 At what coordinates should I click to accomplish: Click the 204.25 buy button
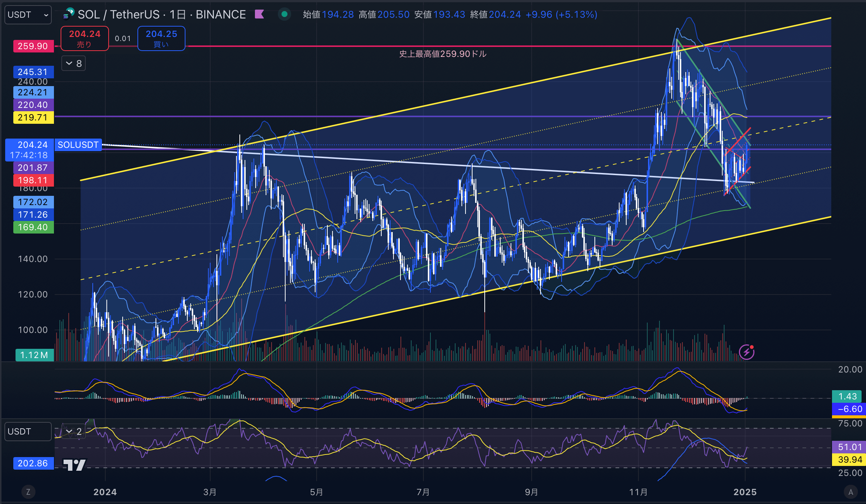(x=161, y=38)
